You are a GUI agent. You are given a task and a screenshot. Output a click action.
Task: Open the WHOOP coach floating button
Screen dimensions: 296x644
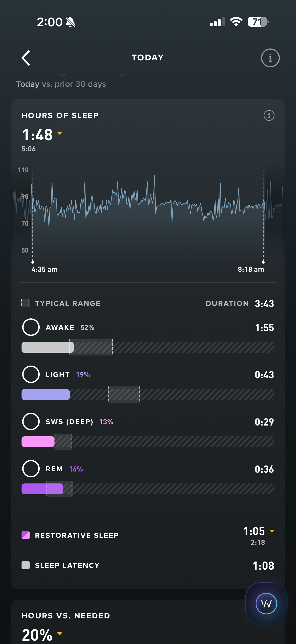click(266, 604)
